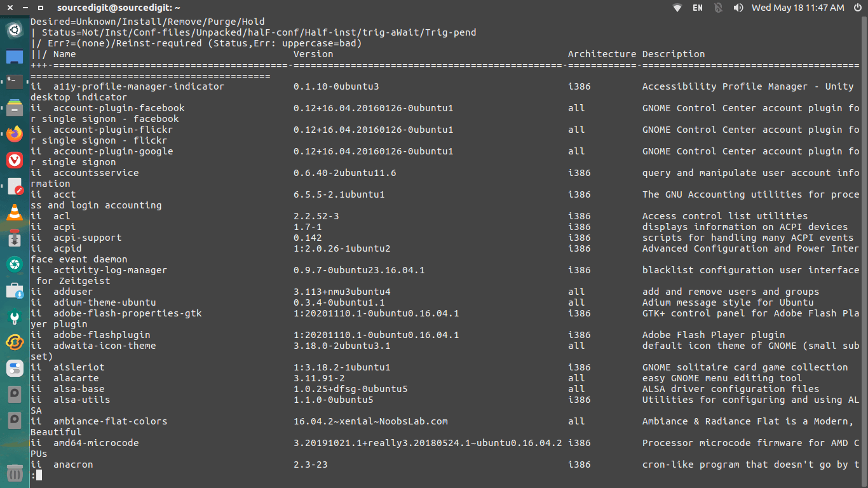Toggle the Bluetooth indicator in the top bar

(x=719, y=8)
